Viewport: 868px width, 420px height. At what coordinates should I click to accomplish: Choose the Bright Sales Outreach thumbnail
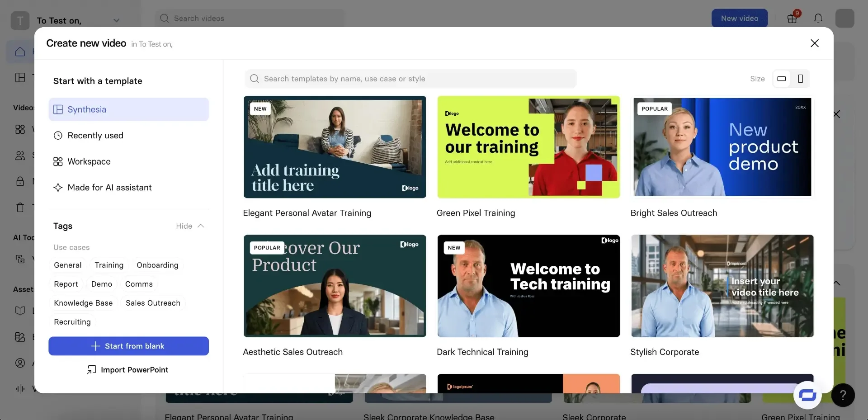722,147
